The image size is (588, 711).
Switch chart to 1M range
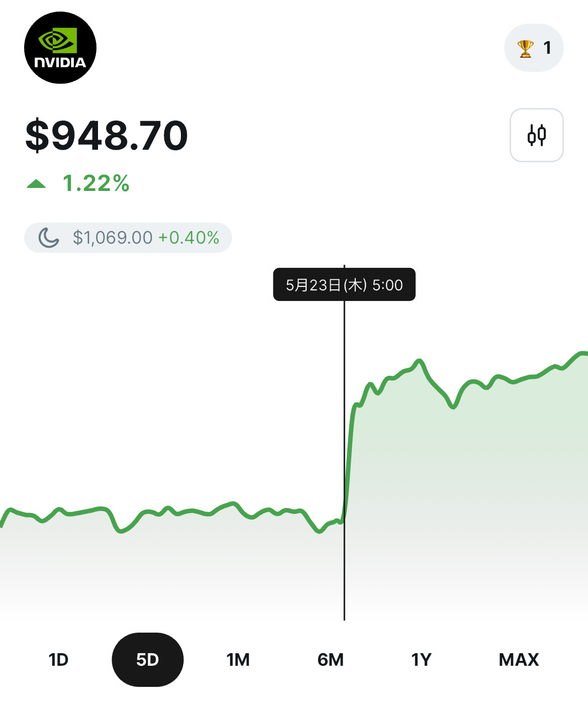(x=238, y=659)
